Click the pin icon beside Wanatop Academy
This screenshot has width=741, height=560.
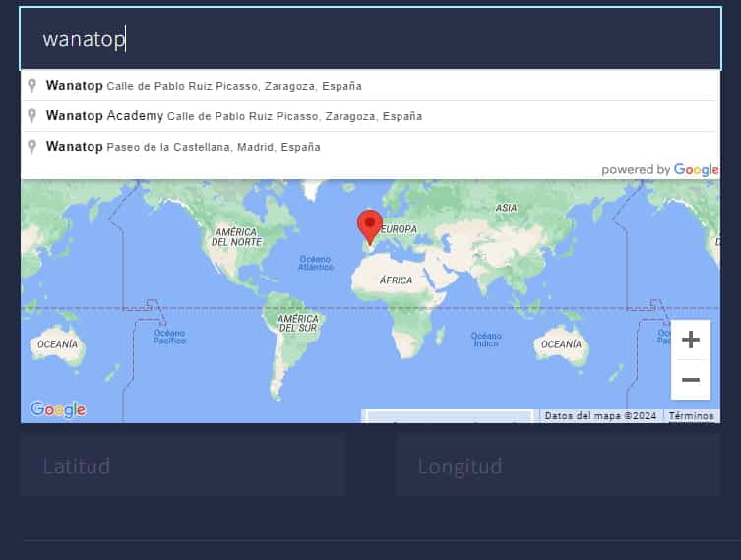pos(32,116)
